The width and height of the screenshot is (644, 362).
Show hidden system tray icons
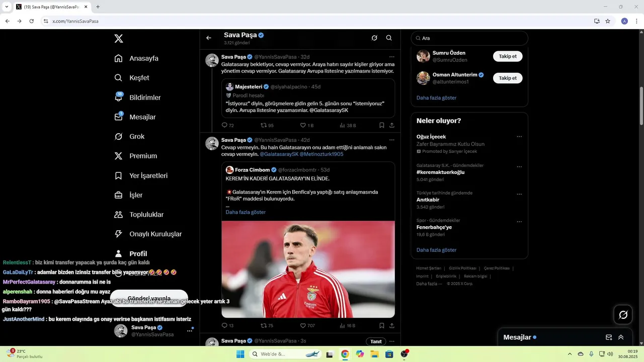(570, 354)
